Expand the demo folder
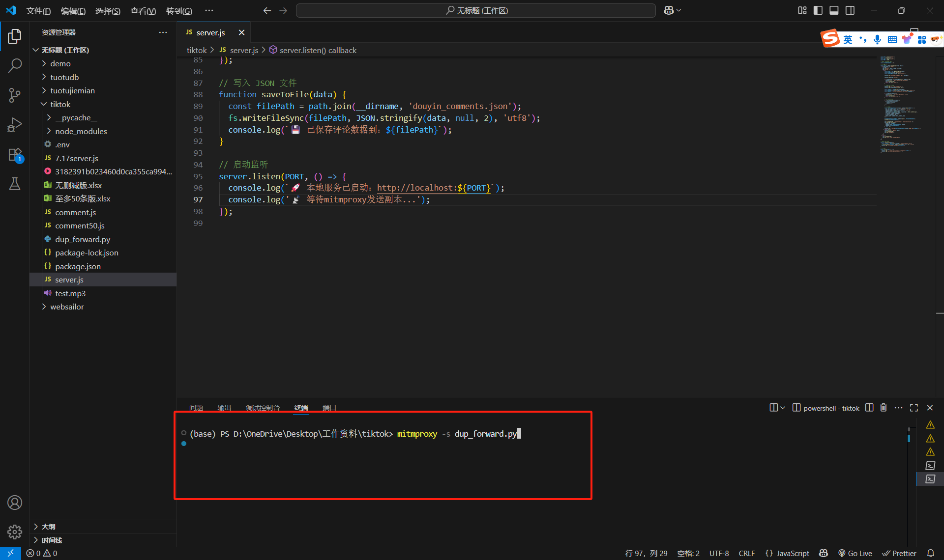Screen dimensions: 944x560 103,63
